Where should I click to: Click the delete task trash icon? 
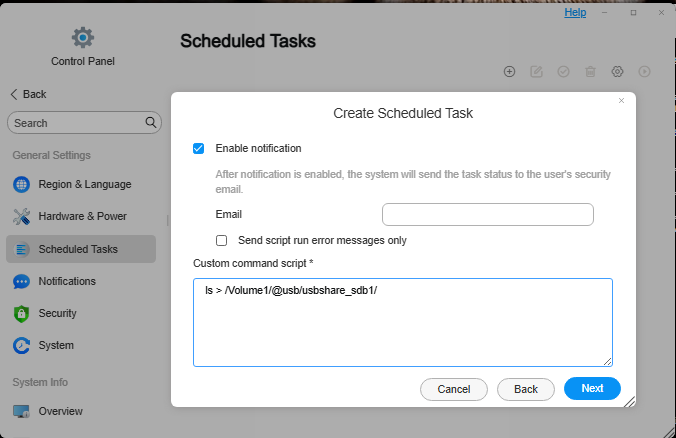590,72
